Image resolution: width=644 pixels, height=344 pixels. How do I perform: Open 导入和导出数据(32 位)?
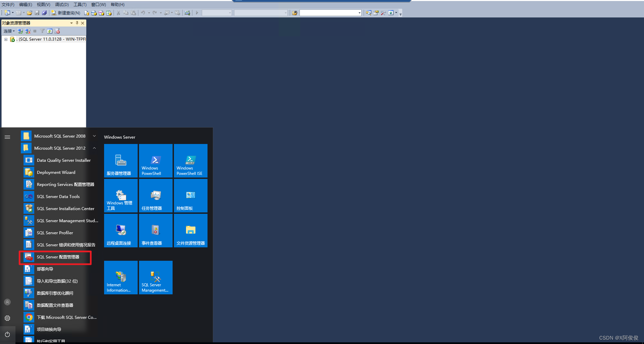pos(61,281)
